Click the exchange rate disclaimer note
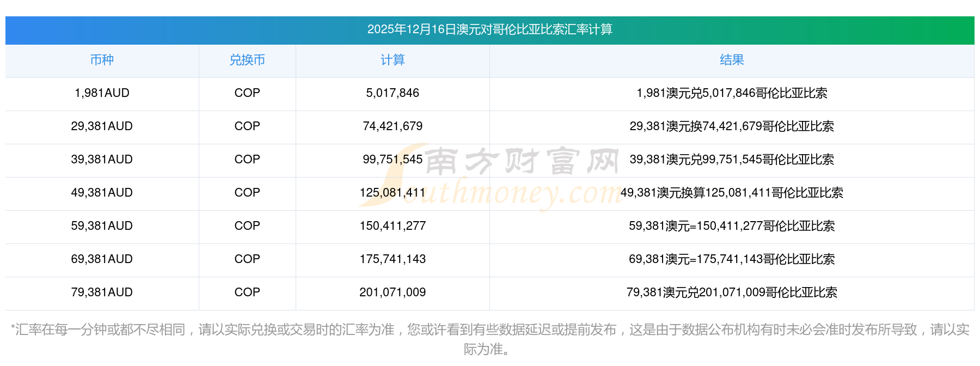 point(489,339)
